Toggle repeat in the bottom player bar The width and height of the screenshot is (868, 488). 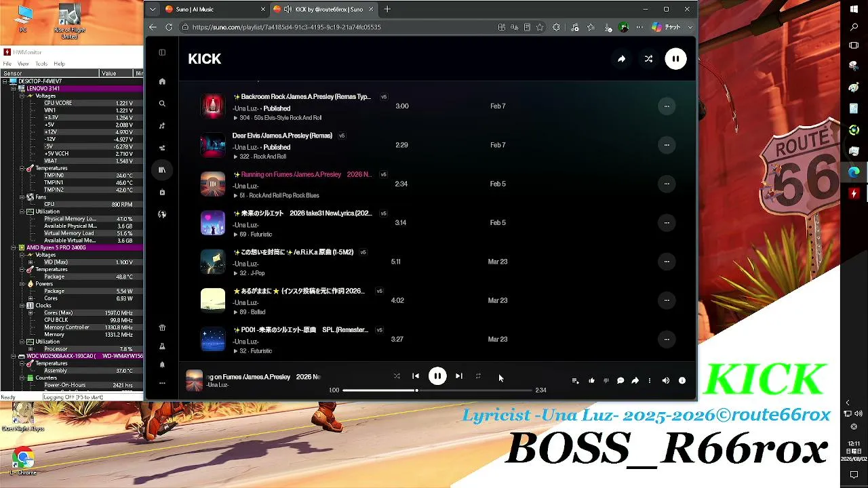click(x=478, y=376)
